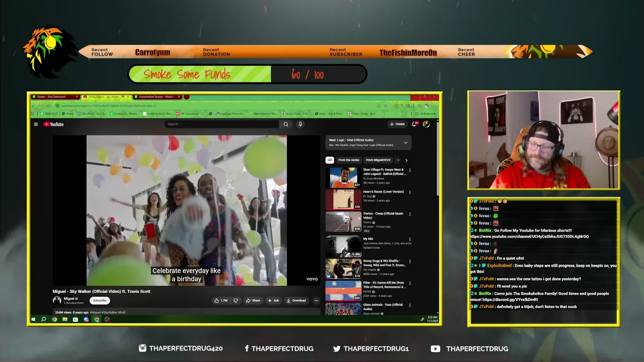Viewport: 644px width, 362px height.
Task: Dislike the Sky Walker video
Action: tap(236, 301)
